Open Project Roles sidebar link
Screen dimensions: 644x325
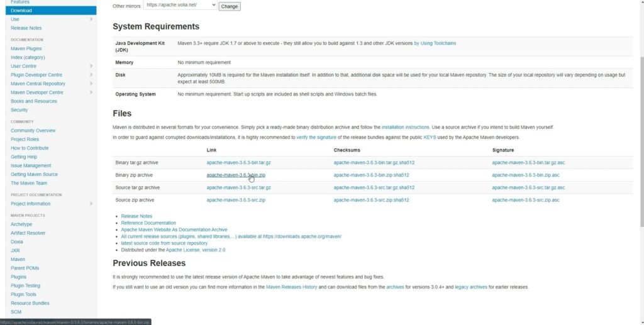point(25,139)
